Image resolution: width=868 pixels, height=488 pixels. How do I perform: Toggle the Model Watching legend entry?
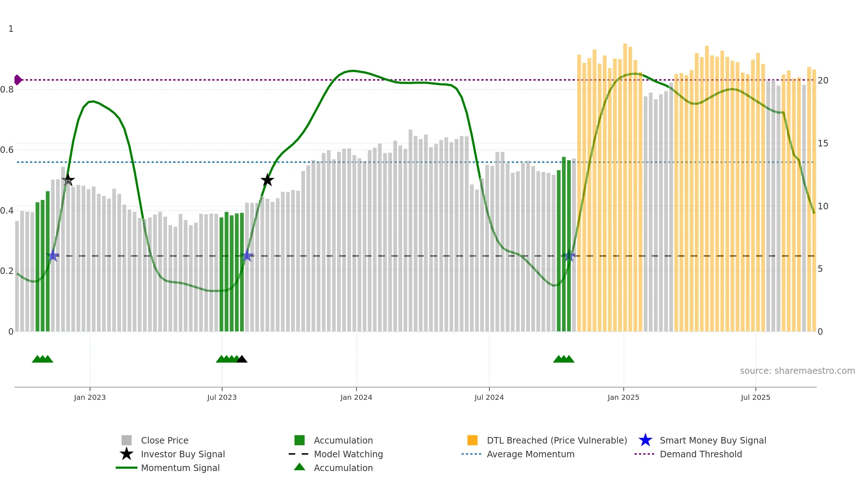tap(336, 454)
